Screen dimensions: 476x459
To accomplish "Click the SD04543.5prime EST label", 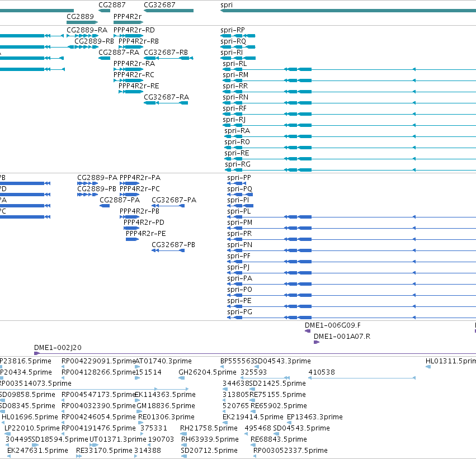I will [x=301, y=428].
